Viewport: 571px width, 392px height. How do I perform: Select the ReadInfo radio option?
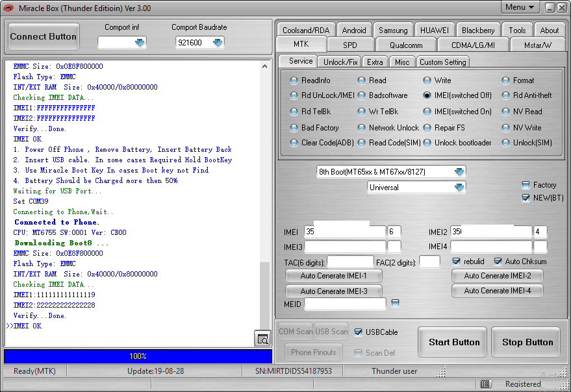pyautogui.click(x=294, y=80)
